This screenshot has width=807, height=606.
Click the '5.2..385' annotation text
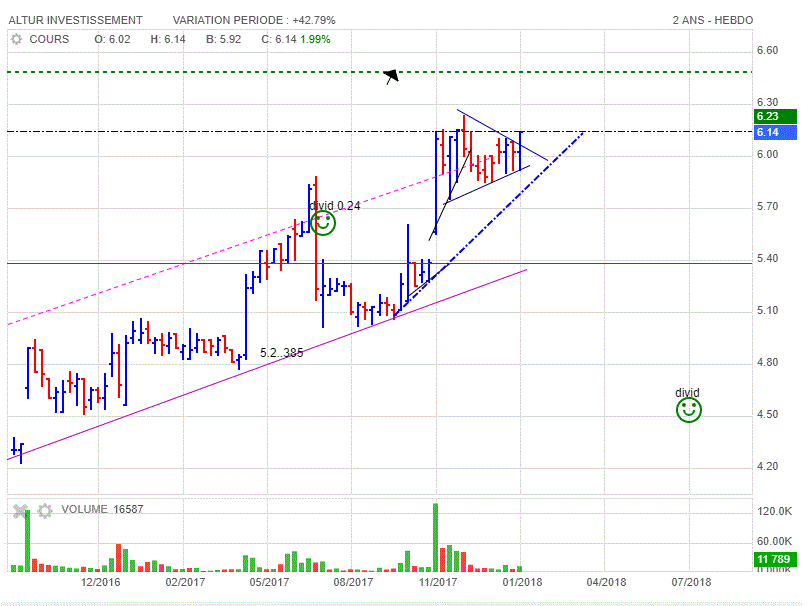[x=281, y=353]
